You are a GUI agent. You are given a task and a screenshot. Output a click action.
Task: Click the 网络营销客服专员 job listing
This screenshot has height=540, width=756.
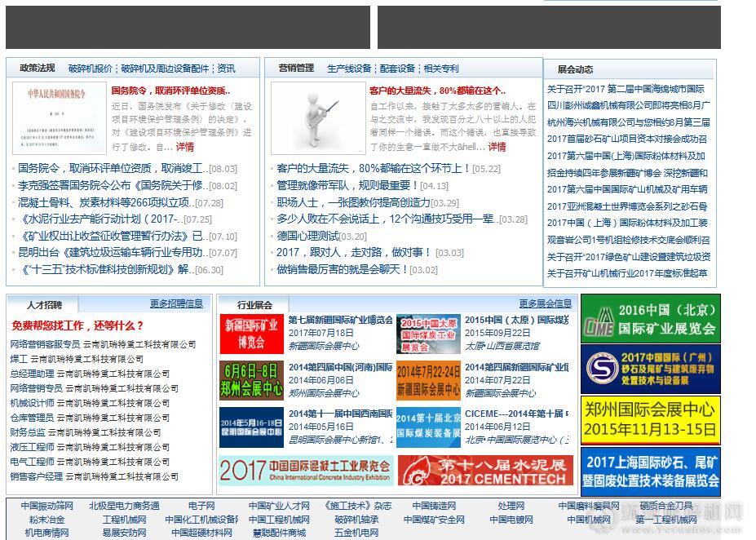pos(45,345)
